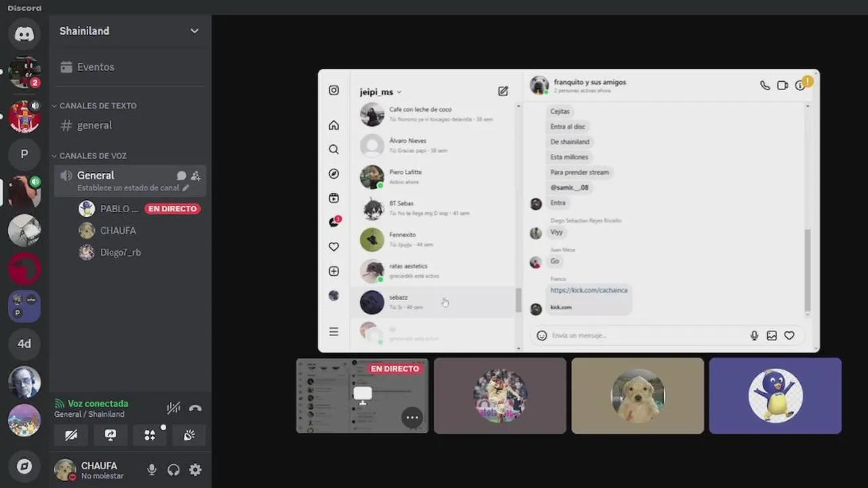Create new Instagram post
Screen dimensions: 868x488
(x=334, y=271)
